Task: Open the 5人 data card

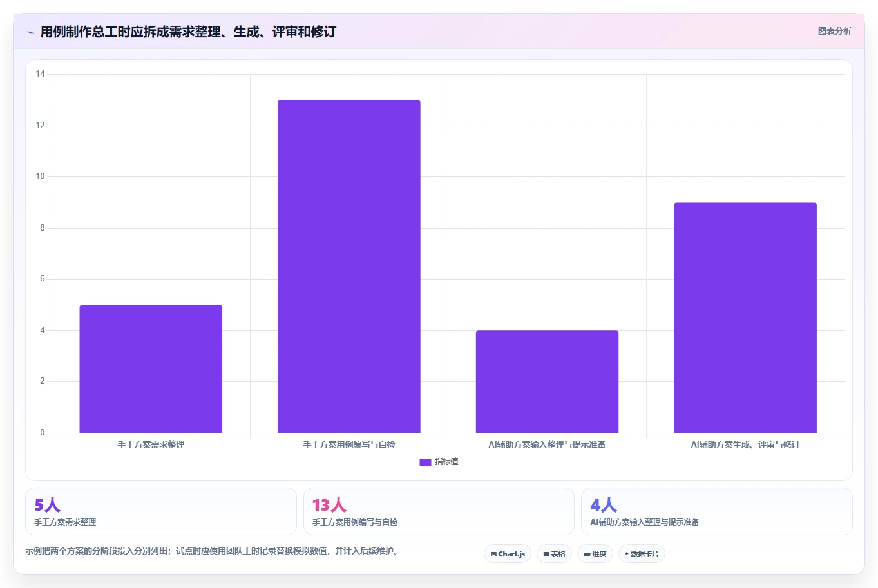Action: click(x=161, y=511)
